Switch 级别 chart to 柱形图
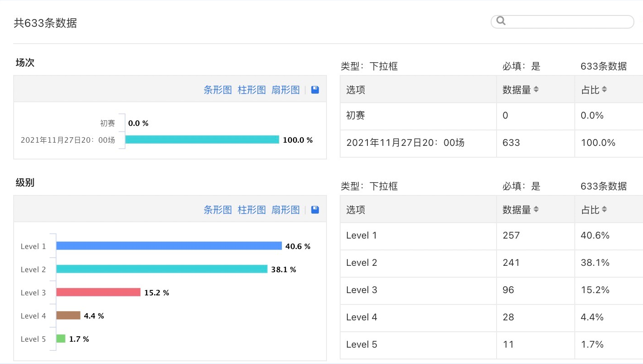This screenshot has width=643, height=364. point(251,210)
